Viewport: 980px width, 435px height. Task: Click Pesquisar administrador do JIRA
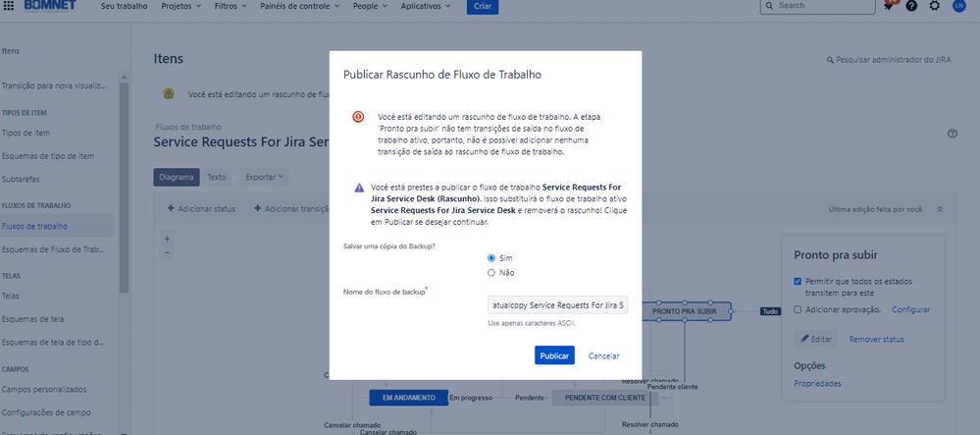point(889,60)
